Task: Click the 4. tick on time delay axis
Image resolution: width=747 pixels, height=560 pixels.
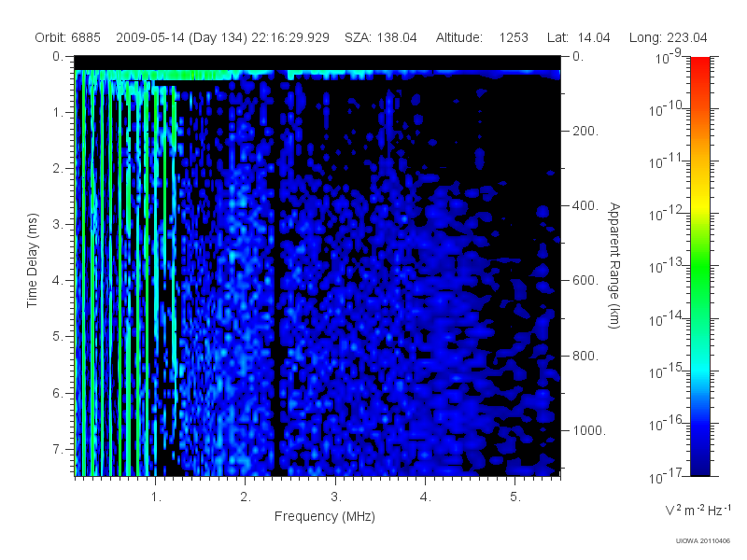Action: [x=58, y=281]
